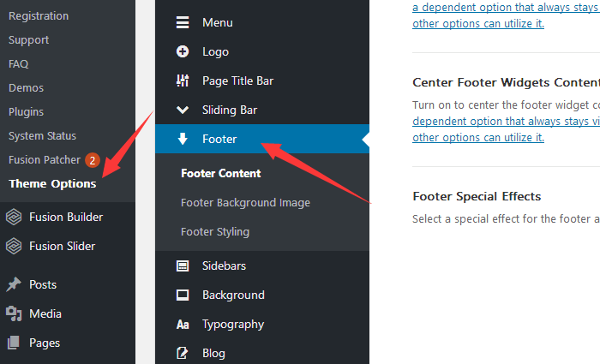Open the Plugins submenu link

[26, 111]
